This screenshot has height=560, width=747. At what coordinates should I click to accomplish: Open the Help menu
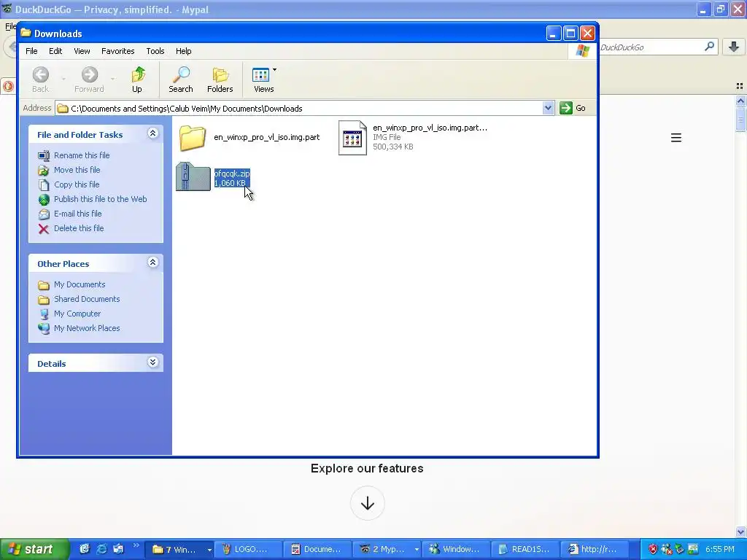183,51
